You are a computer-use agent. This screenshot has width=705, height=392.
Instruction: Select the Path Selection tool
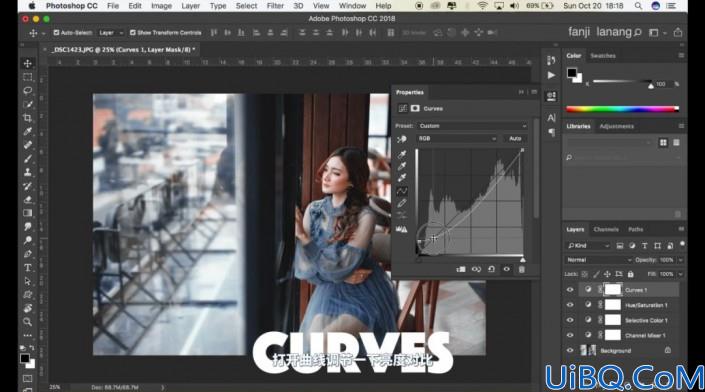click(x=28, y=281)
